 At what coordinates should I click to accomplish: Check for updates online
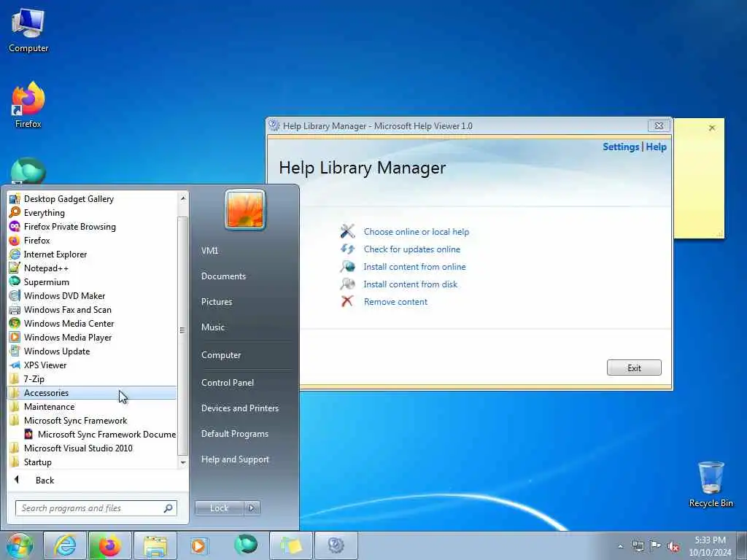pos(412,249)
